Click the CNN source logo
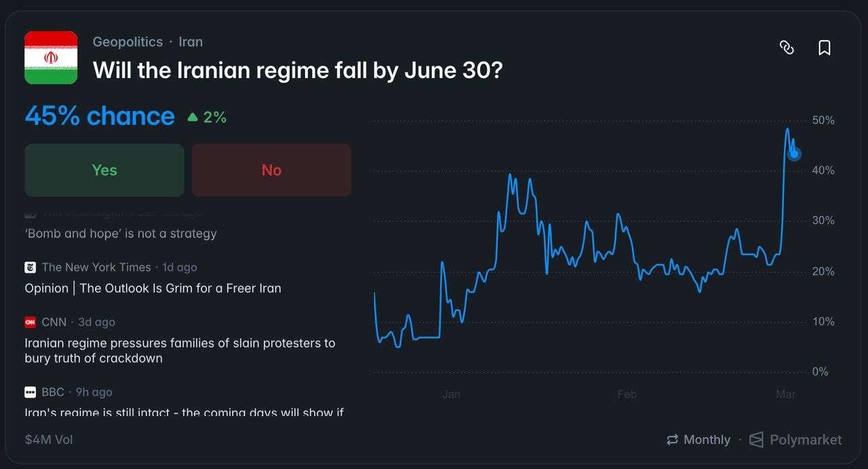 [30, 322]
